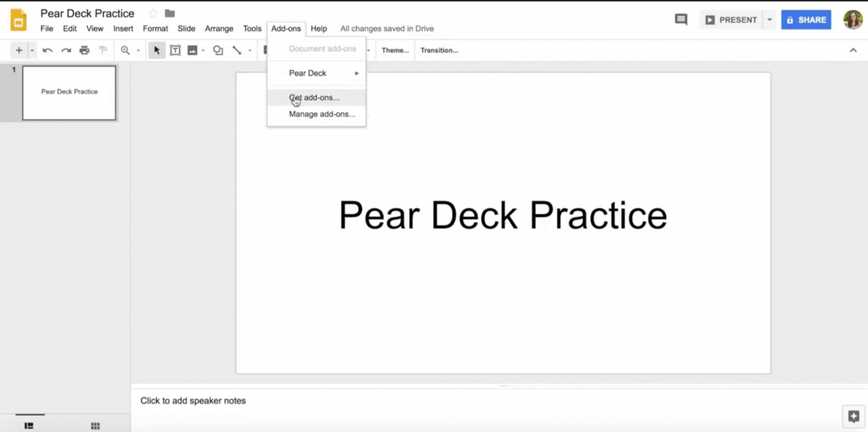Click the print icon
Image resolution: width=868 pixels, height=432 pixels.
[84, 50]
